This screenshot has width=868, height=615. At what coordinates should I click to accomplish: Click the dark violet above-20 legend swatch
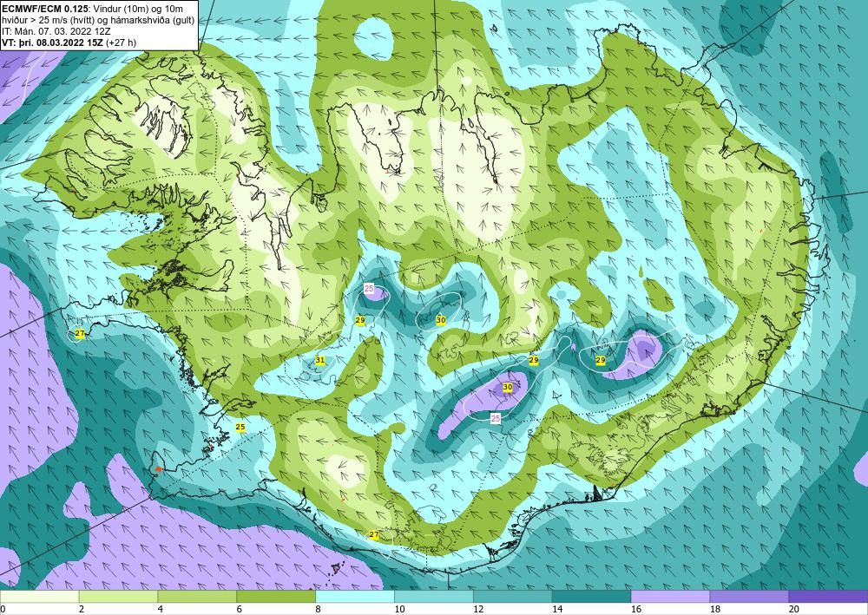tap(828, 597)
